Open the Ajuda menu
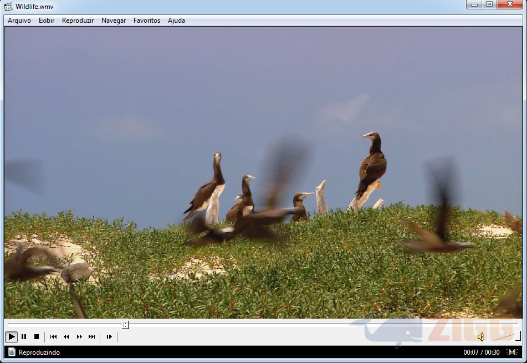This screenshot has width=527, height=363. tap(176, 21)
